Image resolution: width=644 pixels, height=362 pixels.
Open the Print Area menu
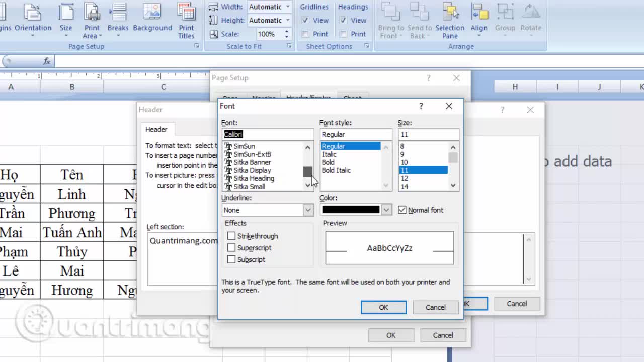[92, 20]
